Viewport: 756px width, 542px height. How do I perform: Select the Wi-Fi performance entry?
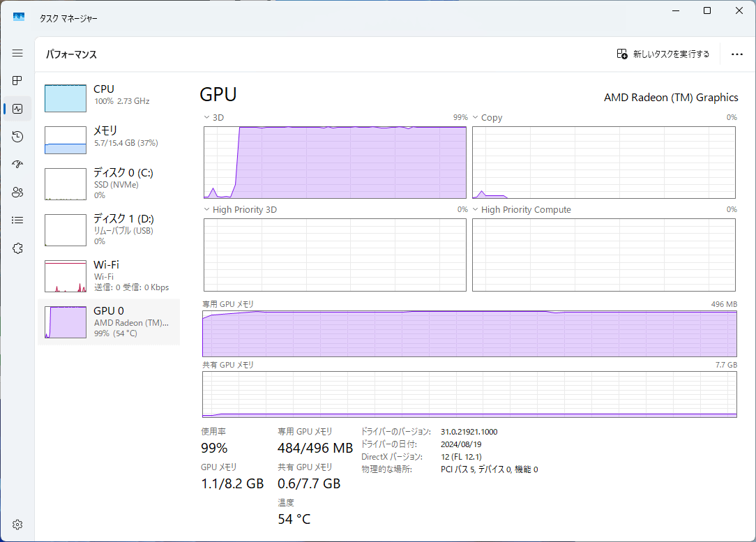108,276
